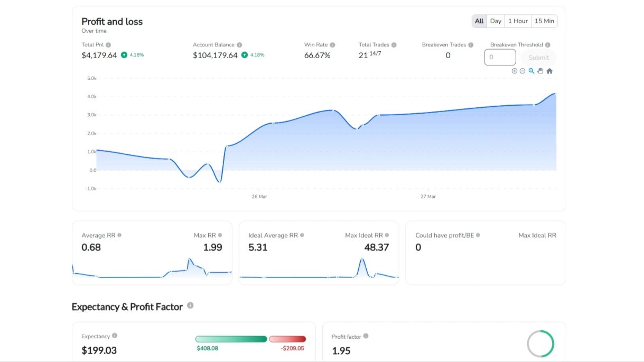This screenshot has width=644, height=362.
Task: Show Max Ideal RR info tooltip
Action: [x=387, y=235]
